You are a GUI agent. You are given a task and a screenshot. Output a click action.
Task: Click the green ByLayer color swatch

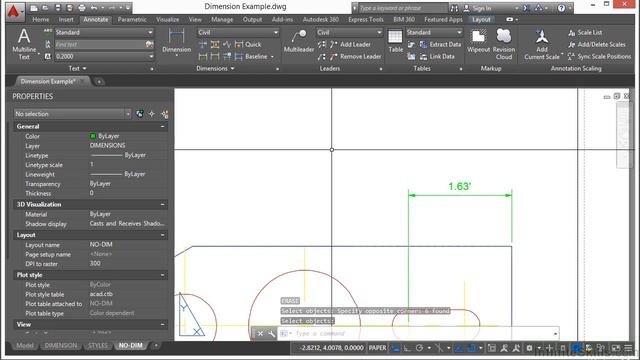click(93, 136)
